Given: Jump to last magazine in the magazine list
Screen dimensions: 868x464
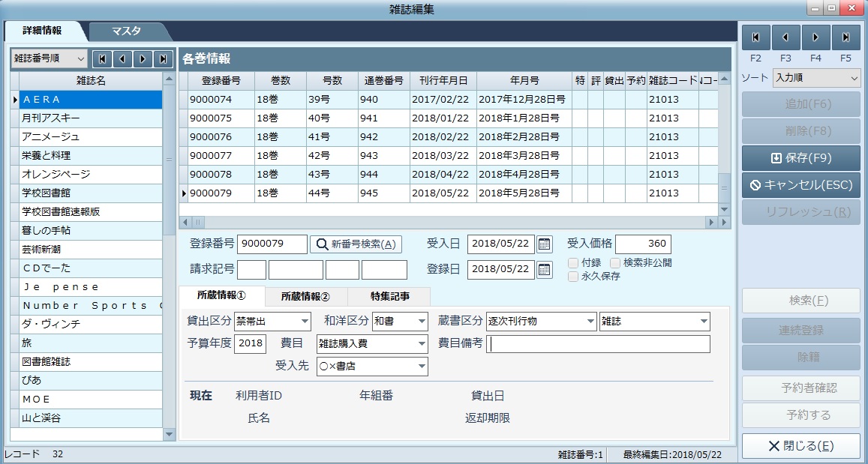Looking at the screenshot, I should click(x=163, y=58).
